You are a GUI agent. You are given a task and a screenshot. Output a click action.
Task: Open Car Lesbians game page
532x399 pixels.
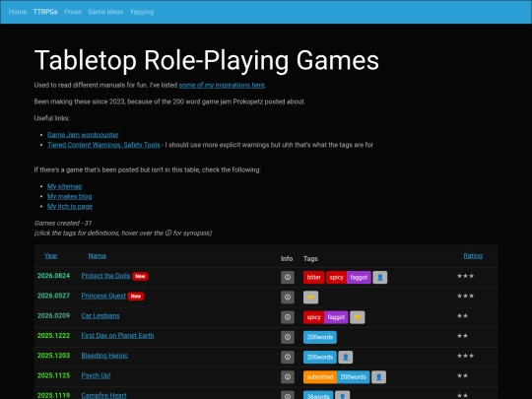[x=100, y=316]
